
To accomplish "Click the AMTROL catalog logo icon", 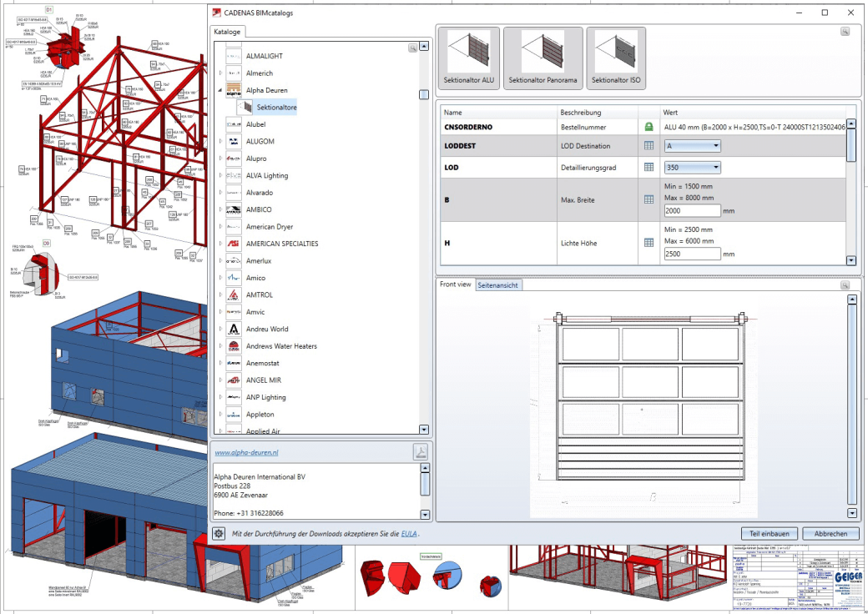I will click(x=234, y=295).
